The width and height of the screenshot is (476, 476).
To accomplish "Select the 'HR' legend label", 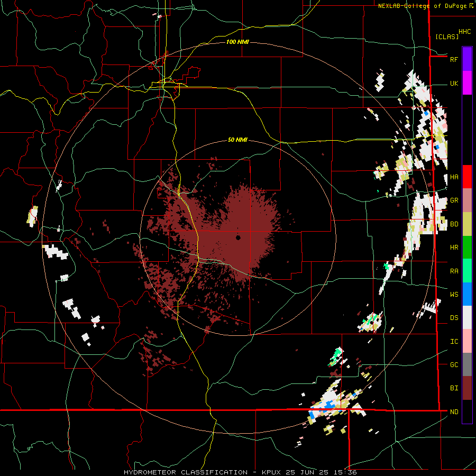I will click(x=454, y=248).
